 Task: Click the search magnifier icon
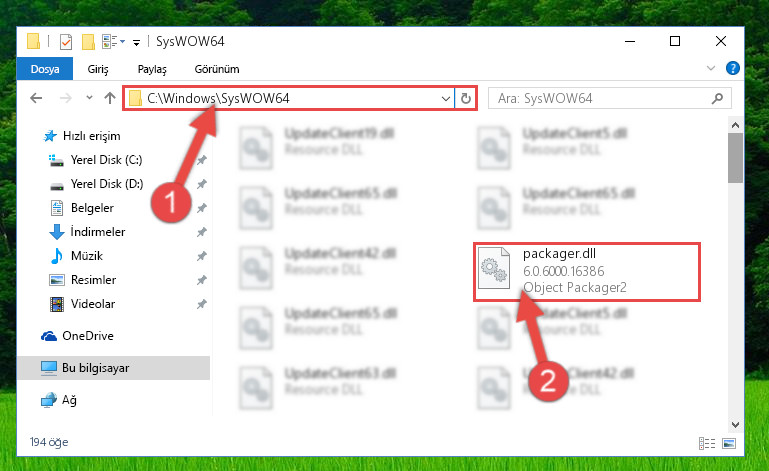coord(717,99)
